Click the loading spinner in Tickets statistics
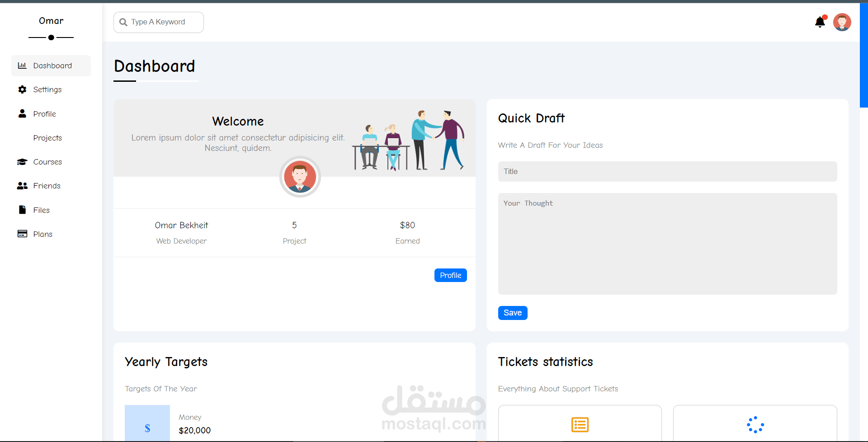Viewport: 868px width, 442px height. coord(755,425)
